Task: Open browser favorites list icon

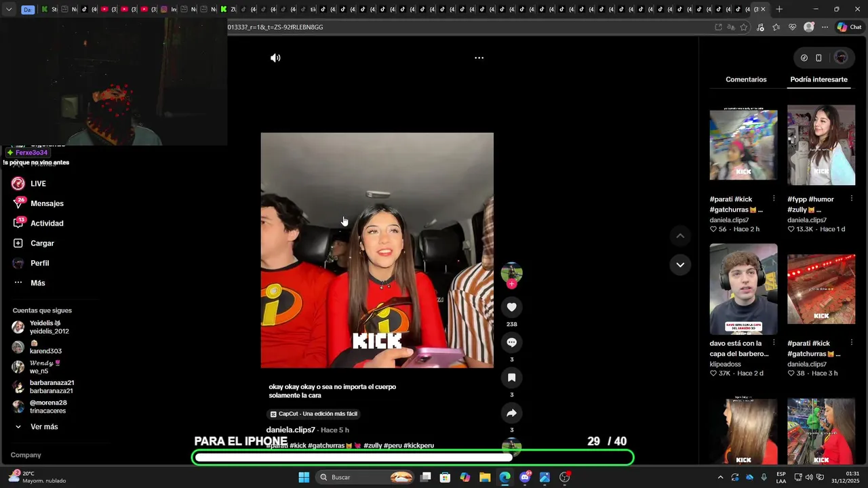Action: [776, 27]
